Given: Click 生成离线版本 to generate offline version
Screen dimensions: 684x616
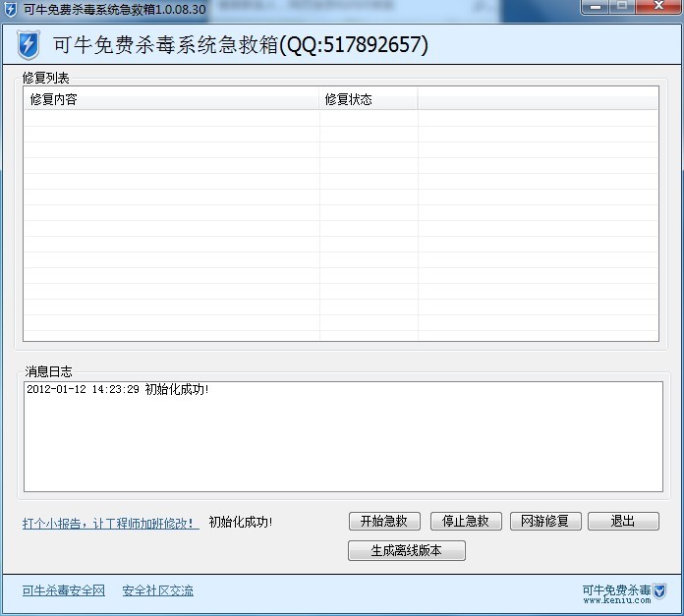Looking at the screenshot, I should [406, 551].
